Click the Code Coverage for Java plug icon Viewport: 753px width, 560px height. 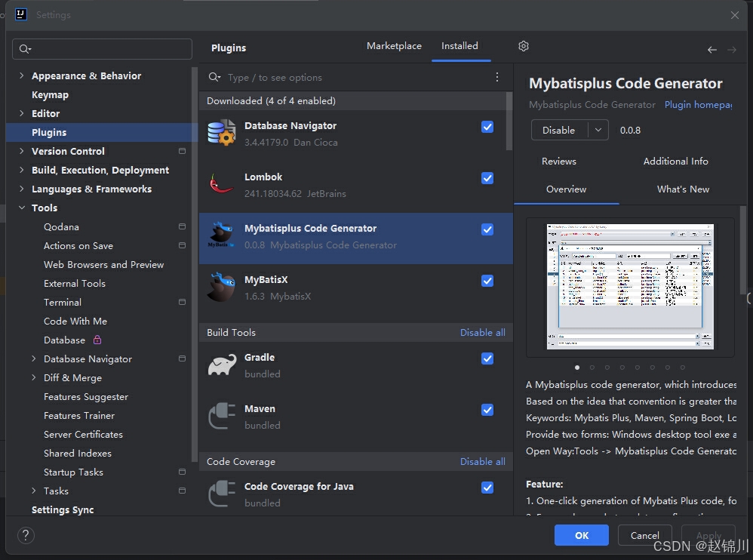point(222,494)
